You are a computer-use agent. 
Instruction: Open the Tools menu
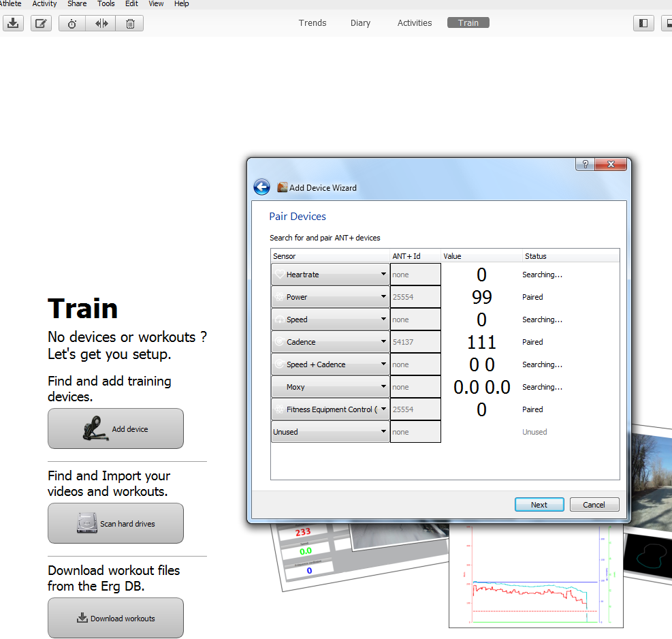coord(106,4)
